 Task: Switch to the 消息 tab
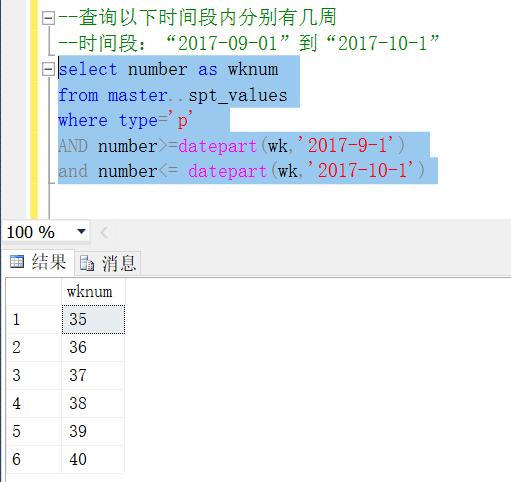tap(108, 263)
